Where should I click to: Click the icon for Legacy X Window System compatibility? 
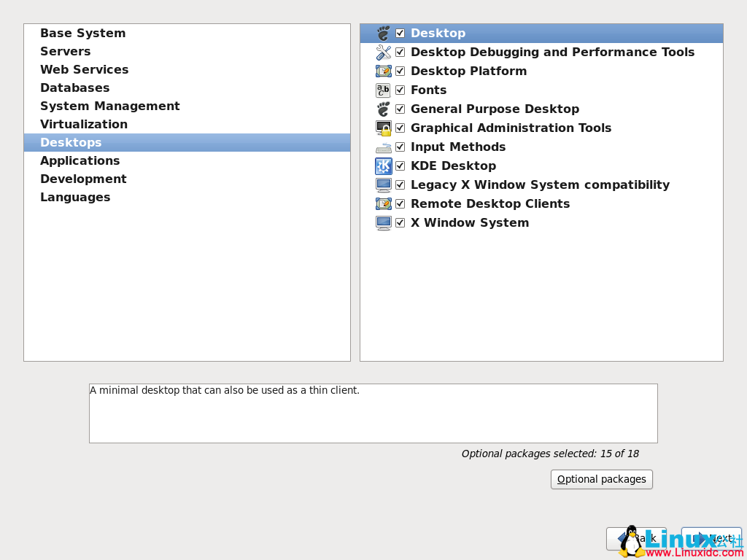click(382, 184)
